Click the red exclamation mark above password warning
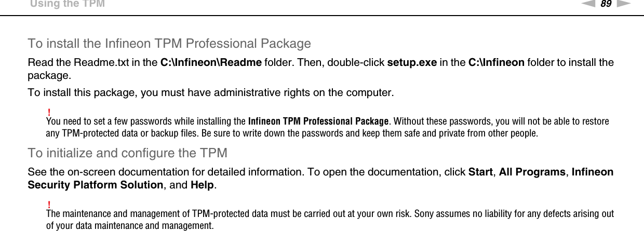The width and height of the screenshot is (644, 231). (48, 113)
